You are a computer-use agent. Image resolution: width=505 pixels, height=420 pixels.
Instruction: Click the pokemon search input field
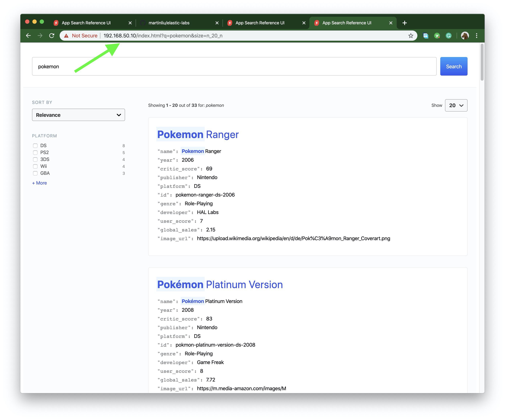coord(234,66)
